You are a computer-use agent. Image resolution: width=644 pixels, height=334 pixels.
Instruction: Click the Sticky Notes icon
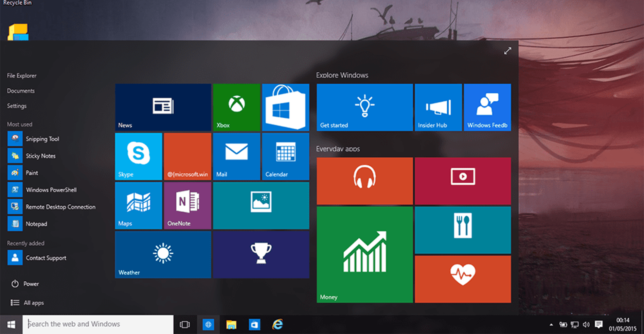(15, 156)
